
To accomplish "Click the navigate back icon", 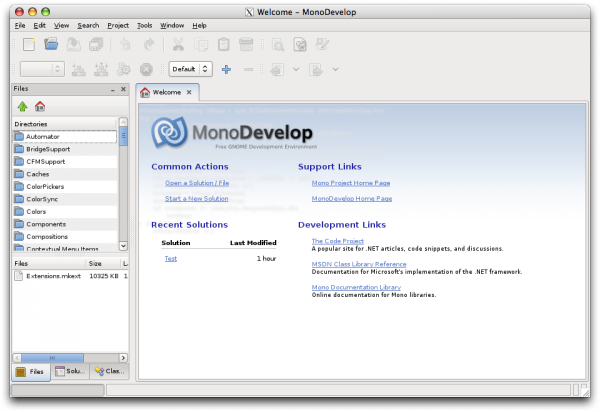I will [277, 70].
